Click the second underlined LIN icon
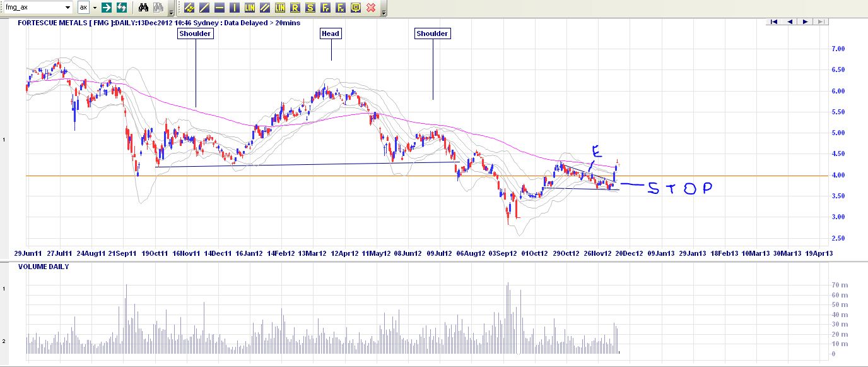The height and width of the screenshot is (367, 868). click(x=279, y=8)
